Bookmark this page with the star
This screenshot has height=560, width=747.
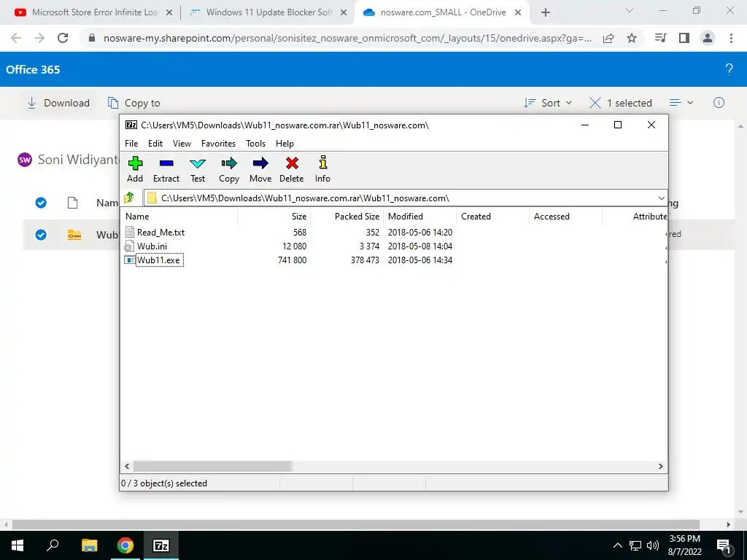[x=632, y=38]
